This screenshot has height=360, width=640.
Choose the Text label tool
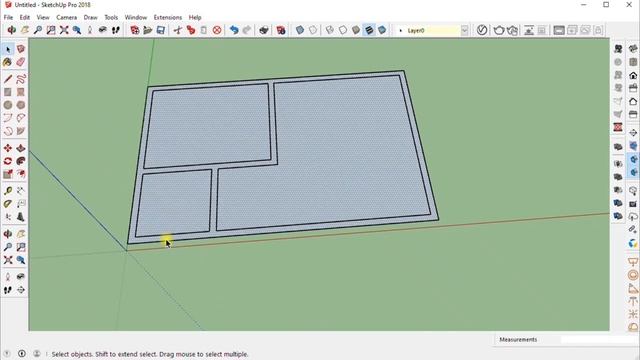click(x=21, y=204)
